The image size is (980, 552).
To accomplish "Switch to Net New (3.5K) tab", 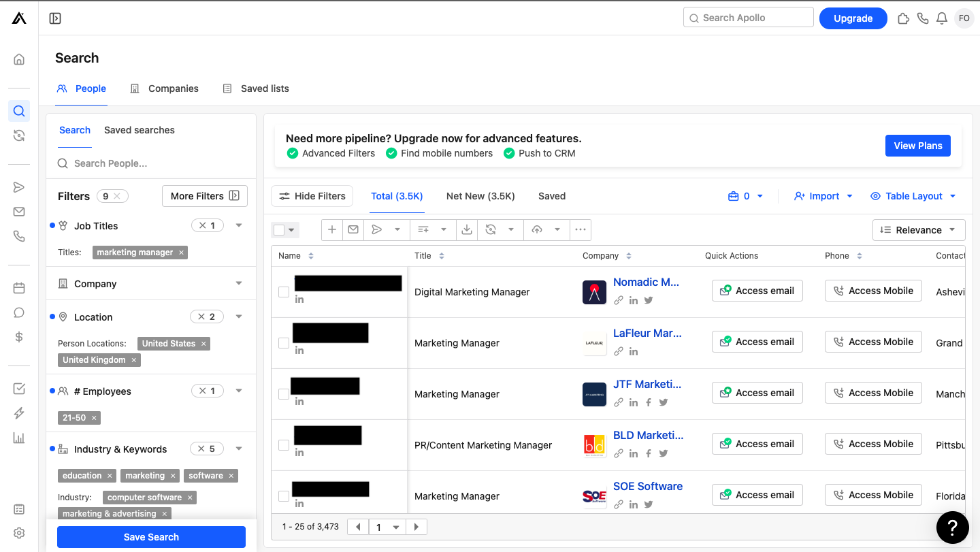I will 480,196.
